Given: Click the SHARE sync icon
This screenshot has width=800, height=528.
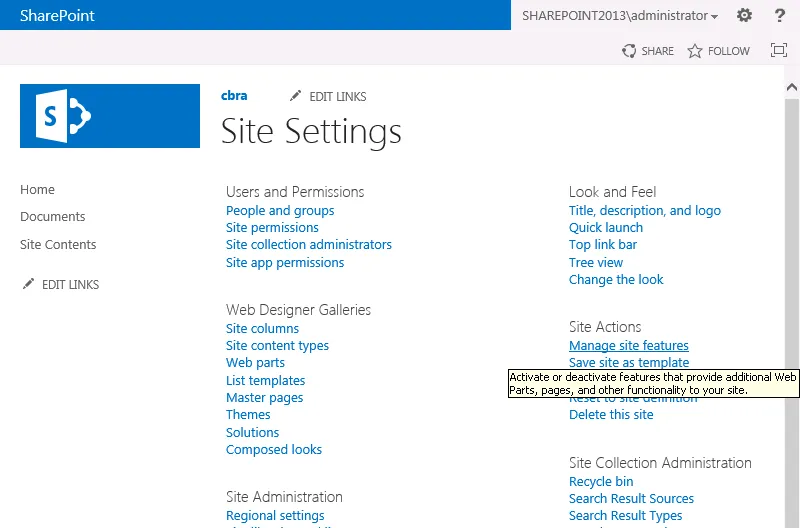Looking at the screenshot, I should pyautogui.click(x=629, y=51).
